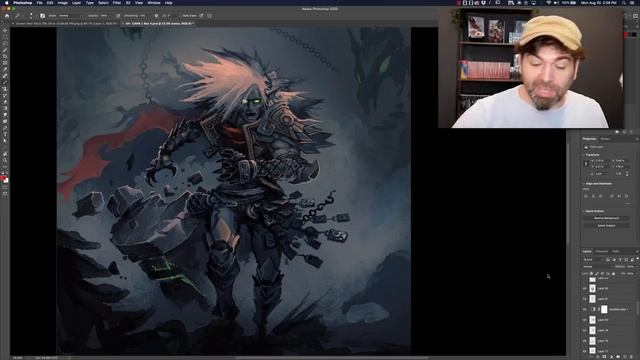Filter layers by pixel layers icon
640x360 pixels.
click(x=607, y=260)
